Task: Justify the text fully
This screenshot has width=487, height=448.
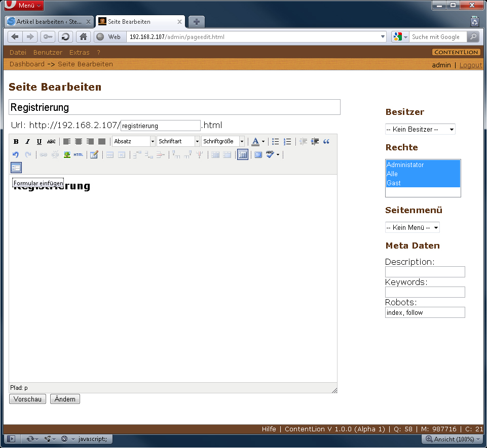Action: (102, 141)
